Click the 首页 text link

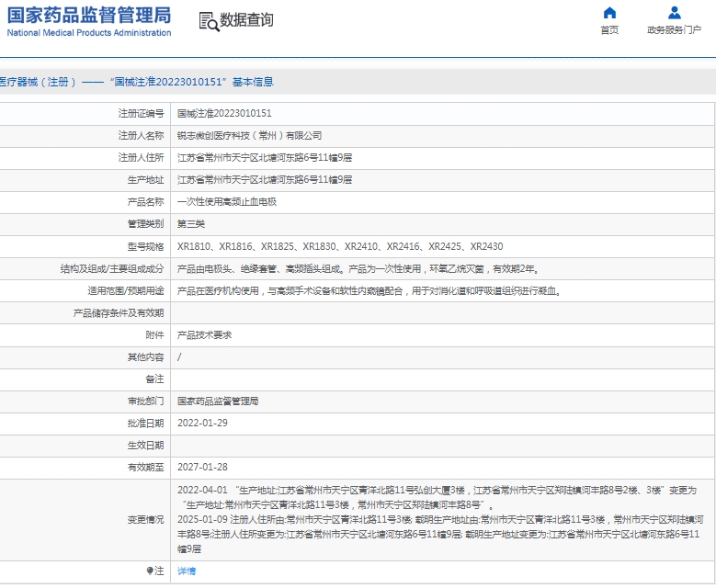click(x=609, y=30)
